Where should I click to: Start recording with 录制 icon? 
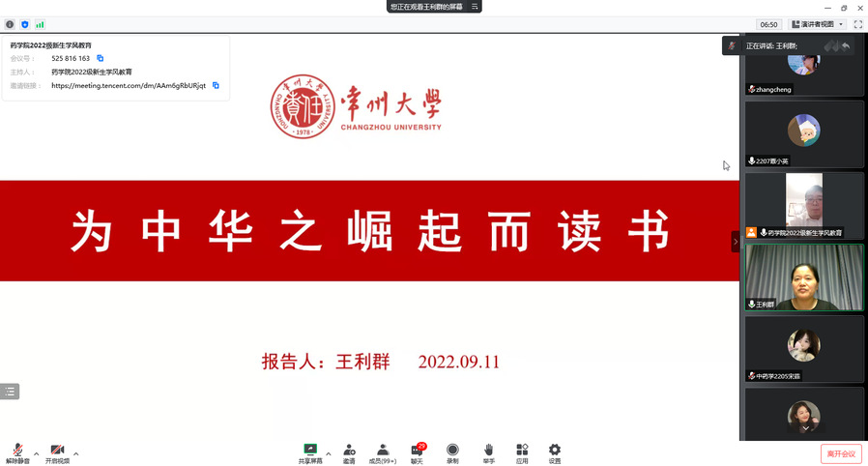pos(452,451)
